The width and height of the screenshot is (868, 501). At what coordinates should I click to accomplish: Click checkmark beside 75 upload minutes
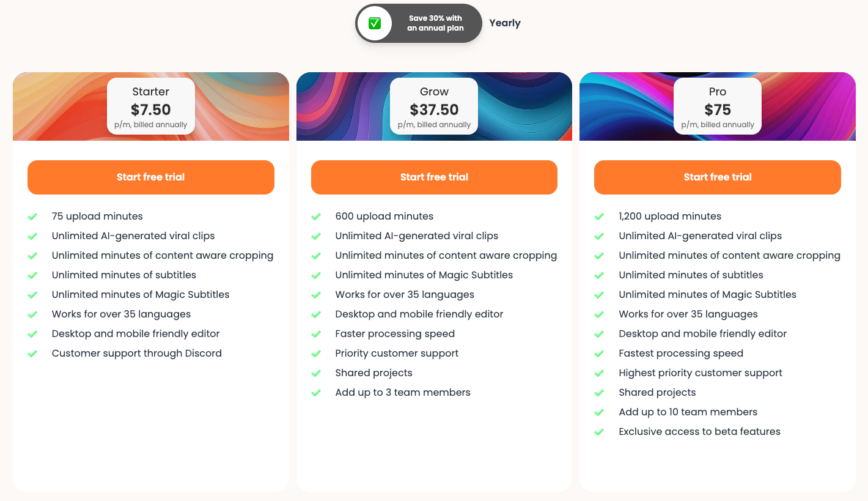coord(32,217)
